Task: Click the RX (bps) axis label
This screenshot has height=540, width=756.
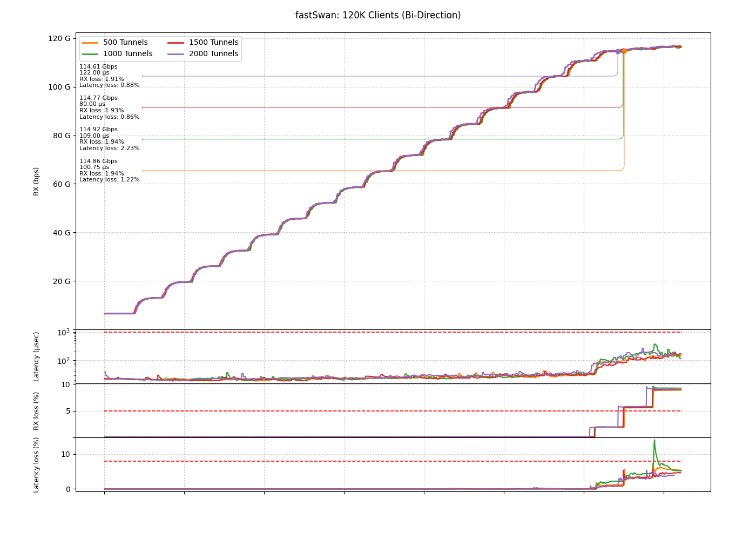Action: point(36,181)
